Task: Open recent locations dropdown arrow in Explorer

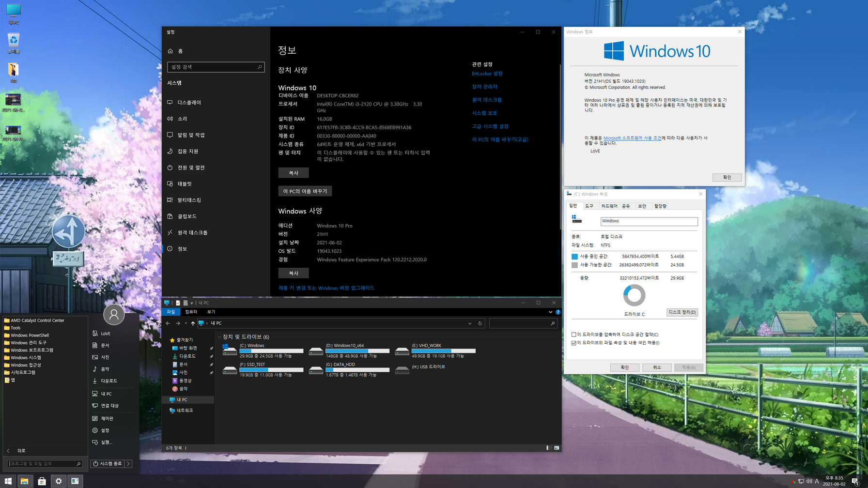Action: [x=186, y=323]
